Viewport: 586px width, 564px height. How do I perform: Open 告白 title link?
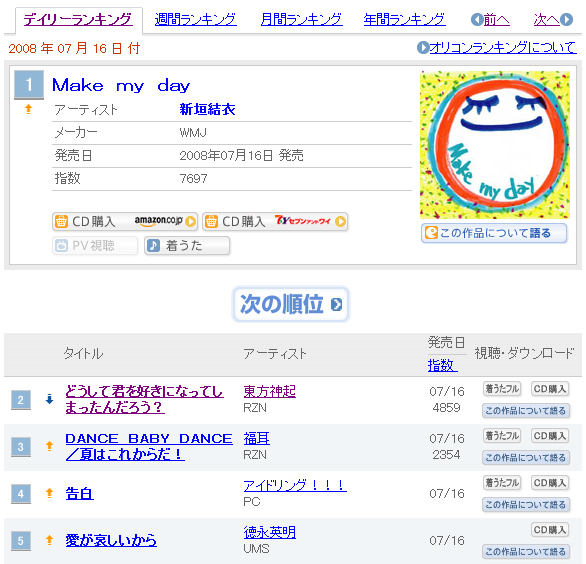(x=79, y=493)
